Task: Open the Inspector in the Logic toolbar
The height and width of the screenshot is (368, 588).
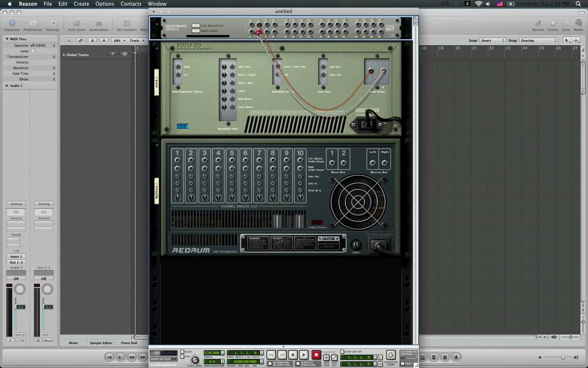Action: (12, 26)
